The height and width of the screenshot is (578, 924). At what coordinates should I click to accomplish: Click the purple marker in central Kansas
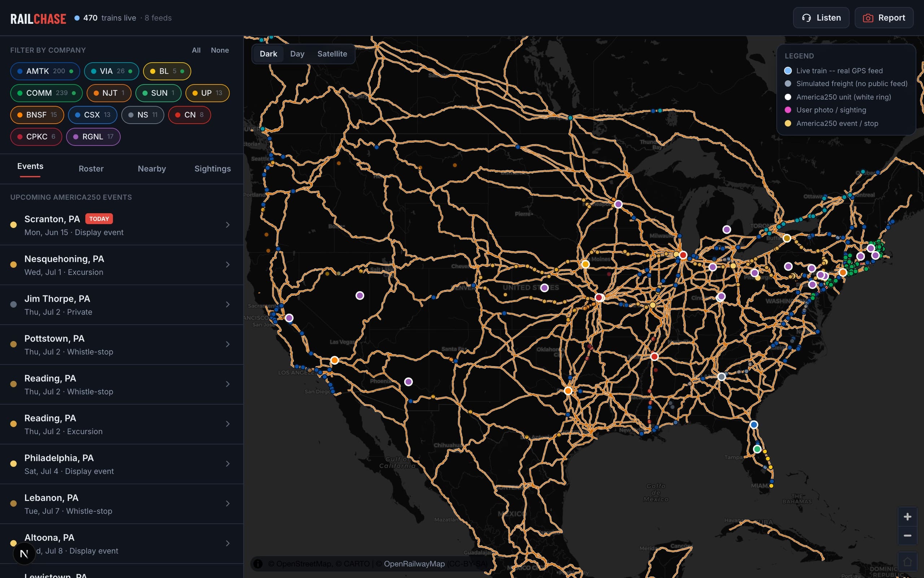click(544, 288)
